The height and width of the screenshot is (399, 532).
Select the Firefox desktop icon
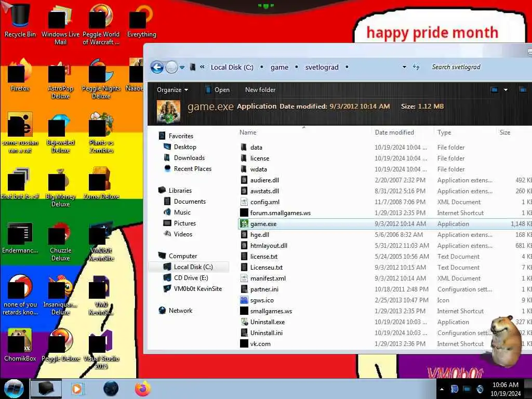click(x=20, y=75)
